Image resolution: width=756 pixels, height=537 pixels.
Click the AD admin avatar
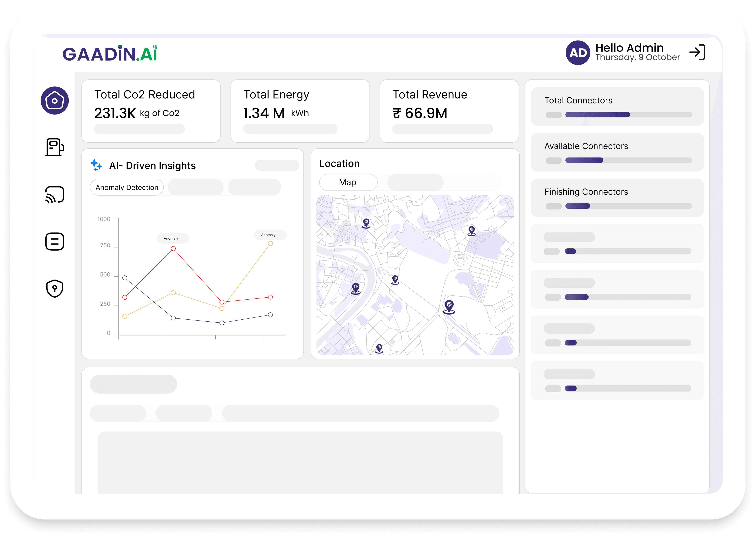point(578,53)
